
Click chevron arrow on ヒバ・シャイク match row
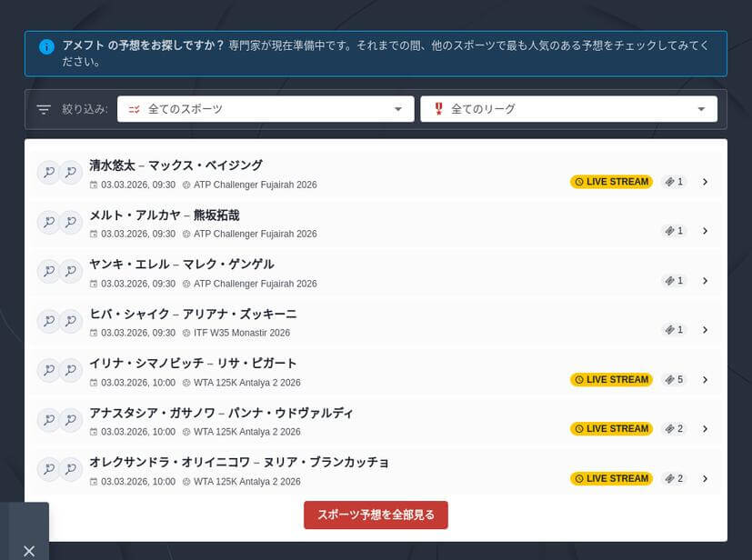[x=705, y=330]
